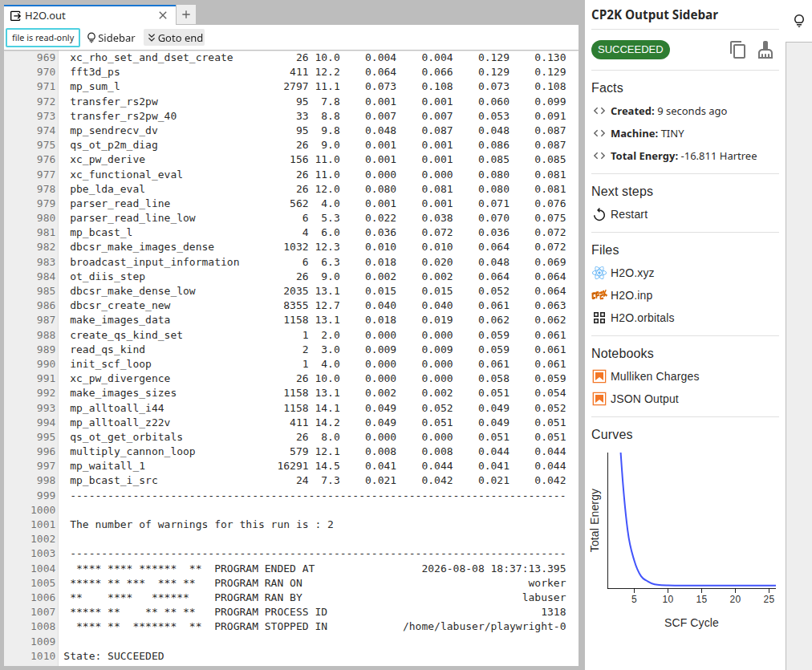This screenshot has height=670, width=812.
Task: Click the dbcsr_create_new timing row
Action: click(318, 306)
